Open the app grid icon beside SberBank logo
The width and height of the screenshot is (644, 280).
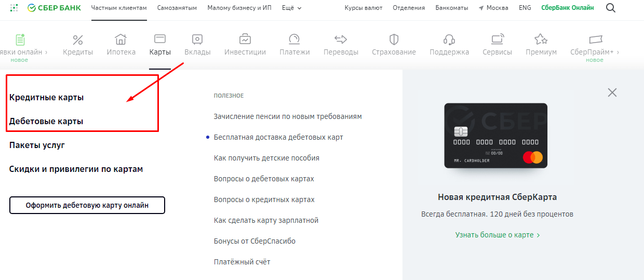tap(14, 8)
